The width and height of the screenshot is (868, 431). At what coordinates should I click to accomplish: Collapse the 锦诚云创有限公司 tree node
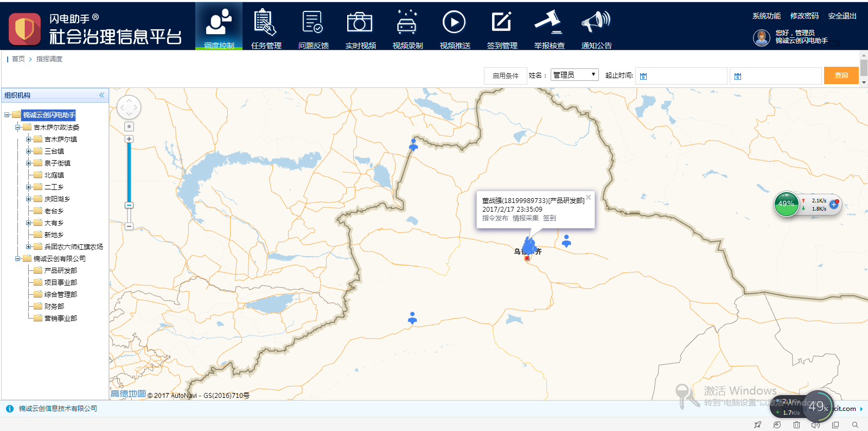point(18,259)
